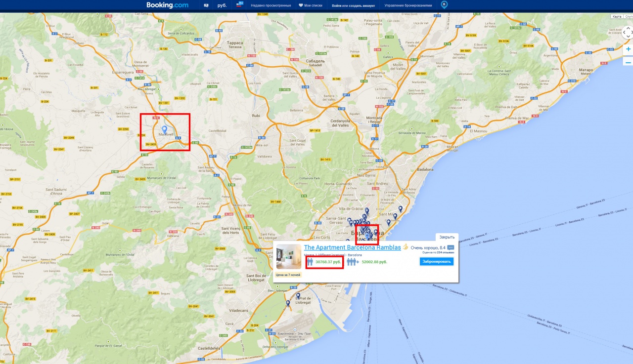The width and height of the screenshot is (633, 364).
Task: Select the map pin at Martorell
Action: (165, 130)
